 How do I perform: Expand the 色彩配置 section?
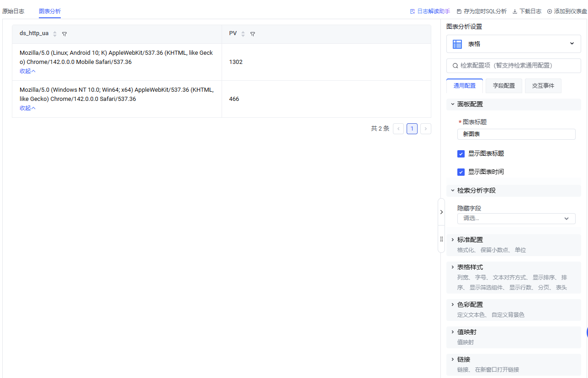(470, 304)
